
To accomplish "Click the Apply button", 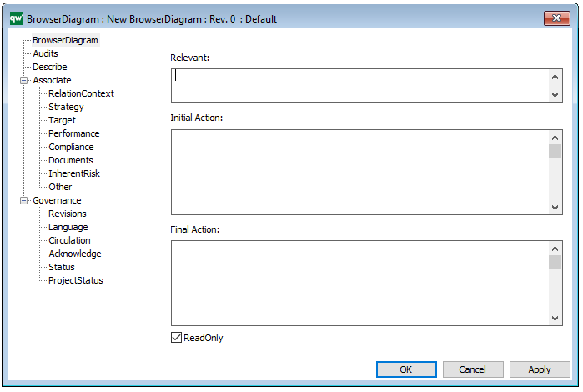I will (540, 369).
